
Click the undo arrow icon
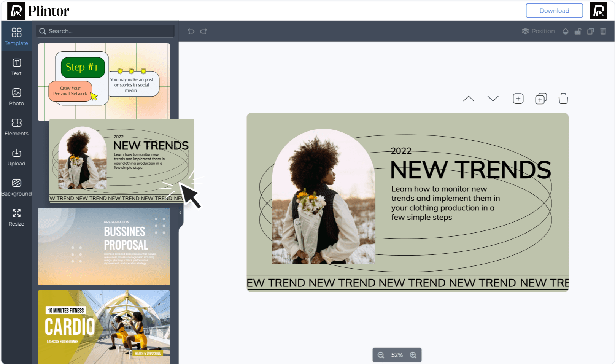click(x=191, y=31)
